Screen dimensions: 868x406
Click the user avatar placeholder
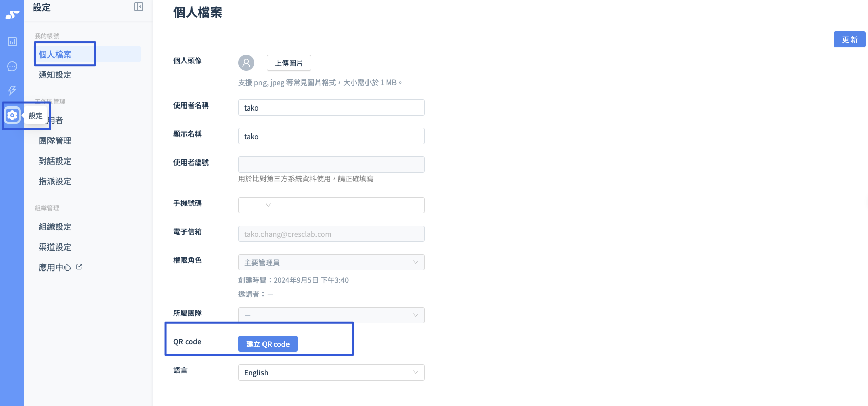pos(246,63)
